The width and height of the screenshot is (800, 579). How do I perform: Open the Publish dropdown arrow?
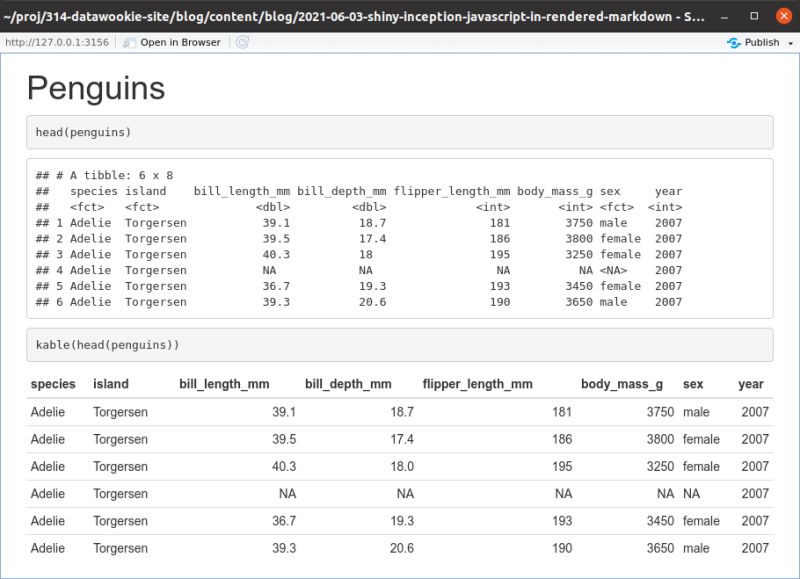[x=790, y=42]
